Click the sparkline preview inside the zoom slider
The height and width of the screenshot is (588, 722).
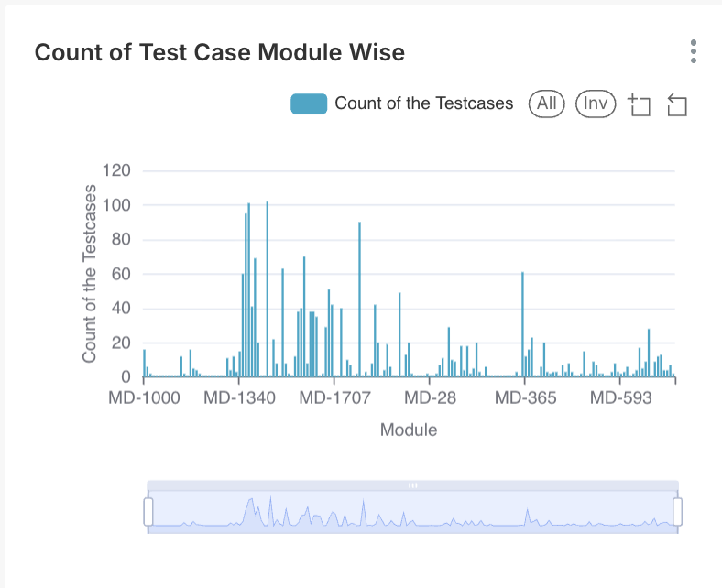[x=412, y=515]
